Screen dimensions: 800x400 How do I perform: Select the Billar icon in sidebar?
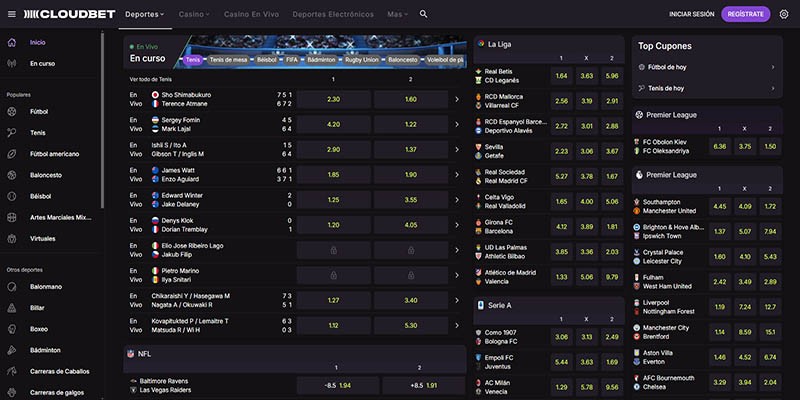(x=12, y=308)
